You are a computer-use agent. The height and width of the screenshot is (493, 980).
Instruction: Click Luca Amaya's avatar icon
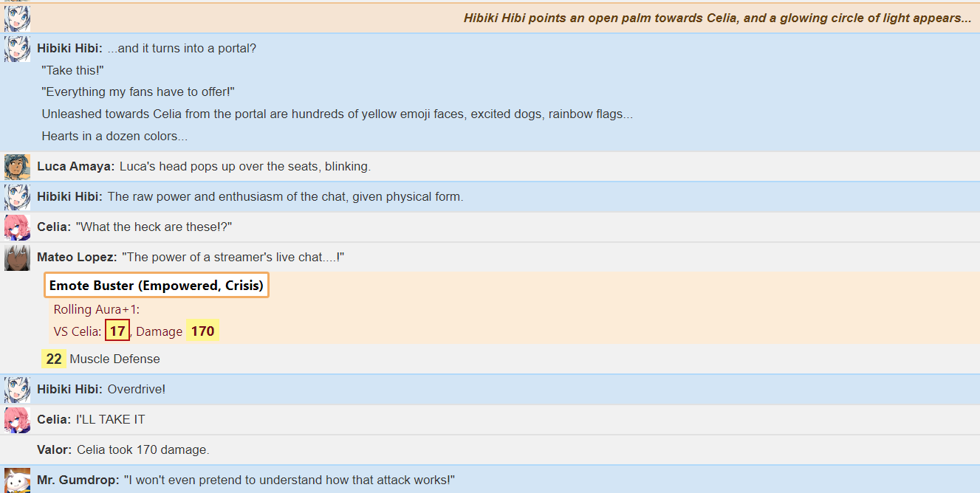click(17, 167)
